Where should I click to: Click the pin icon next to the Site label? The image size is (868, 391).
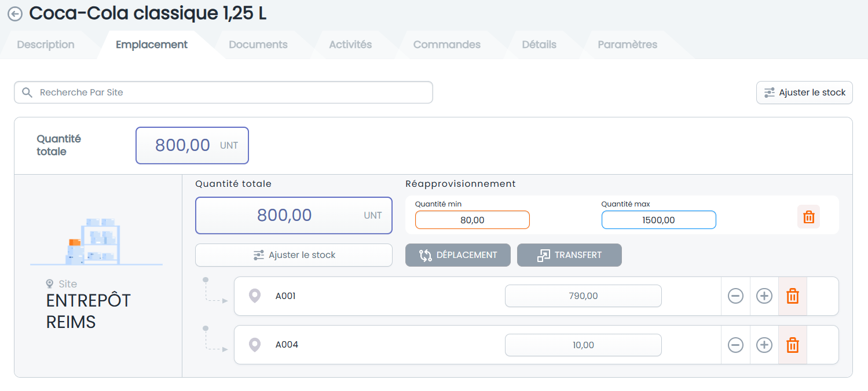(x=50, y=284)
